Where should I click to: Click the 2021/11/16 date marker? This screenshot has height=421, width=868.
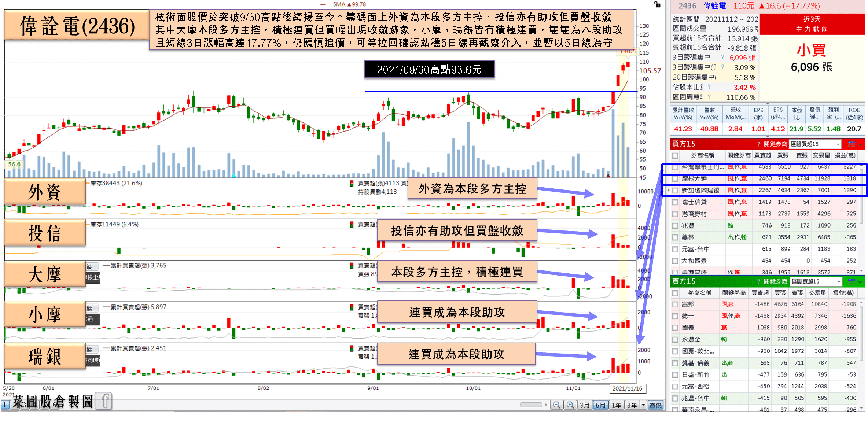click(x=627, y=388)
